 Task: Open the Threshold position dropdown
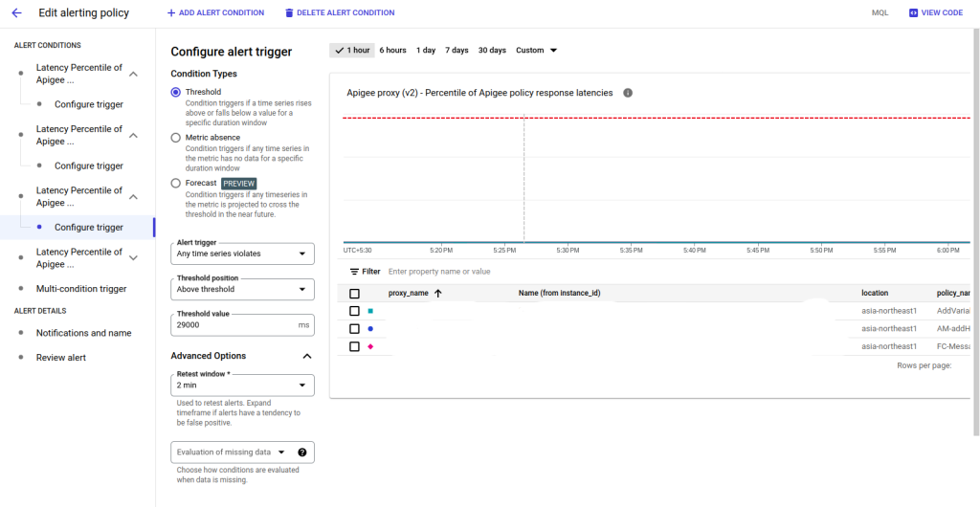(x=242, y=289)
